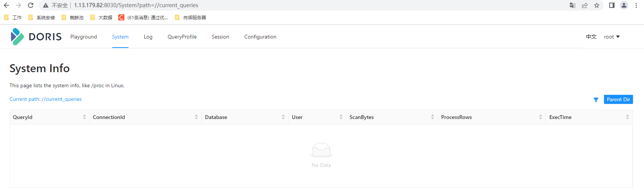Open the Chrome three-dot menu
This screenshot has width=644, height=190.
pos(636,5)
